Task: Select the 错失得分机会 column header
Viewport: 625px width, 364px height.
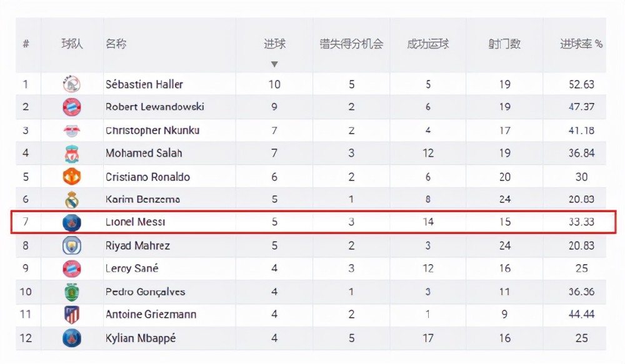Action: [351, 44]
